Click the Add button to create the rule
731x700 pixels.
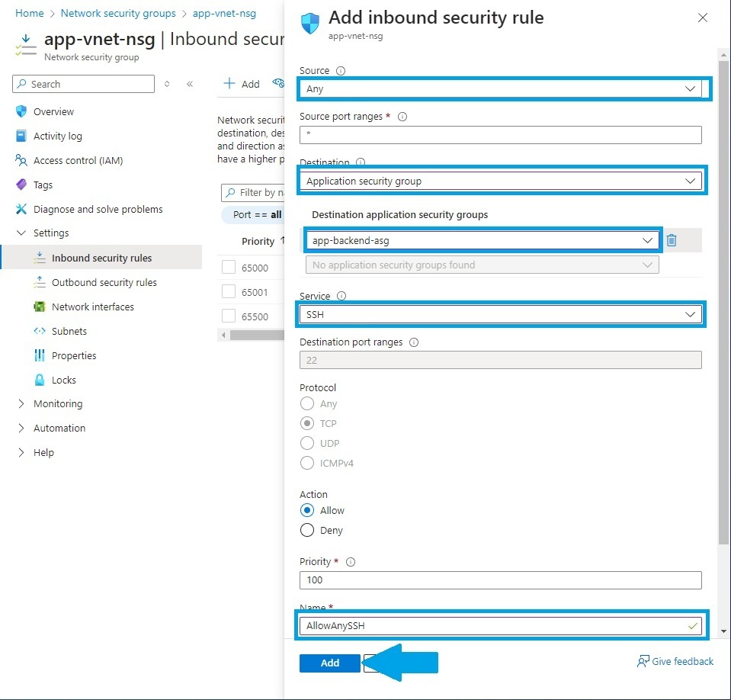pos(329,663)
